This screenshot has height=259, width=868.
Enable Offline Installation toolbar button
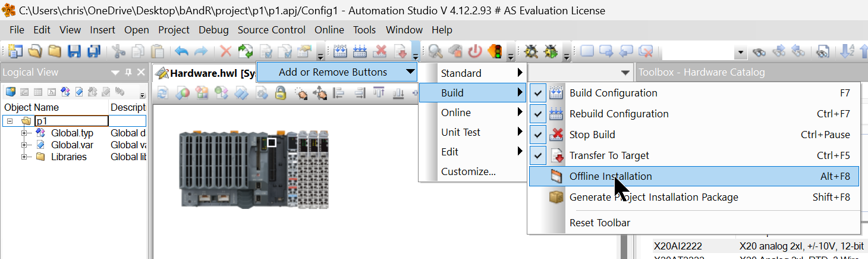point(694,176)
